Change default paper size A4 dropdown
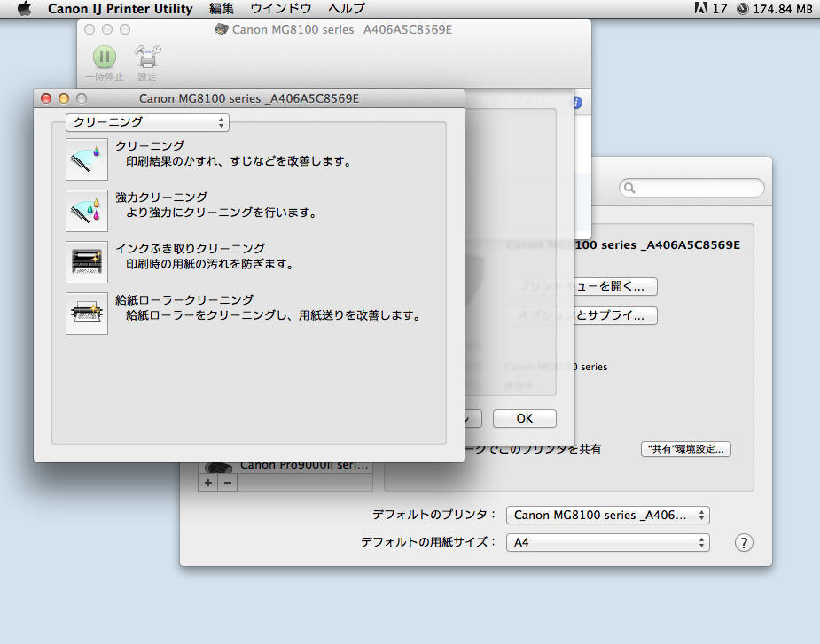 coord(607,543)
